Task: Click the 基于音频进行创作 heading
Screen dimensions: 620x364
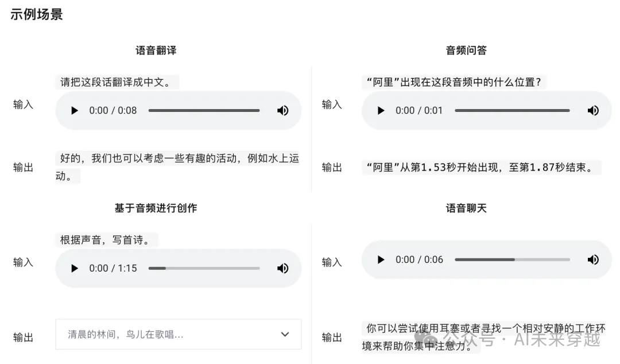Action: point(156,208)
